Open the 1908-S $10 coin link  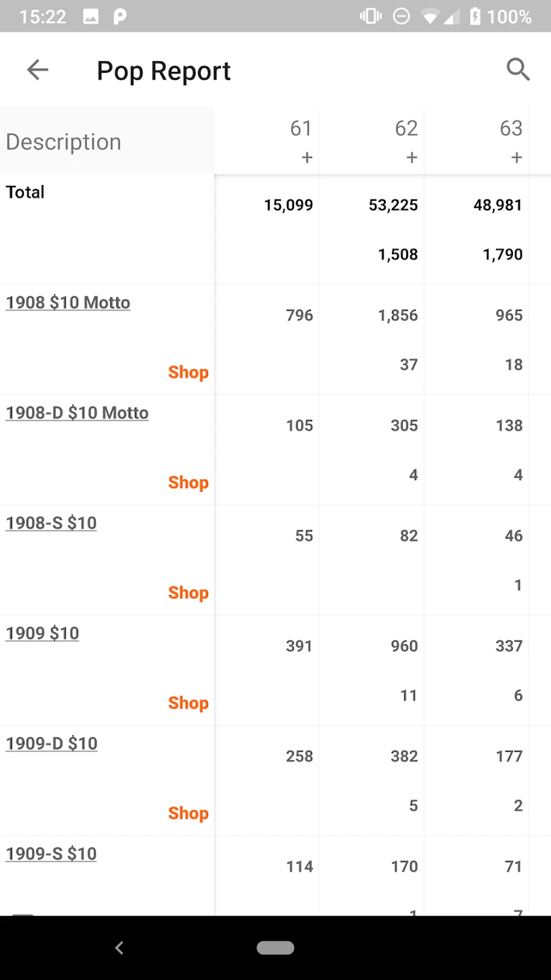click(51, 523)
